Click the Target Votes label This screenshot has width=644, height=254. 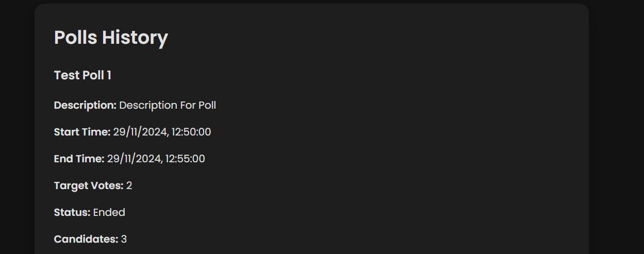[x=88, y=185]
